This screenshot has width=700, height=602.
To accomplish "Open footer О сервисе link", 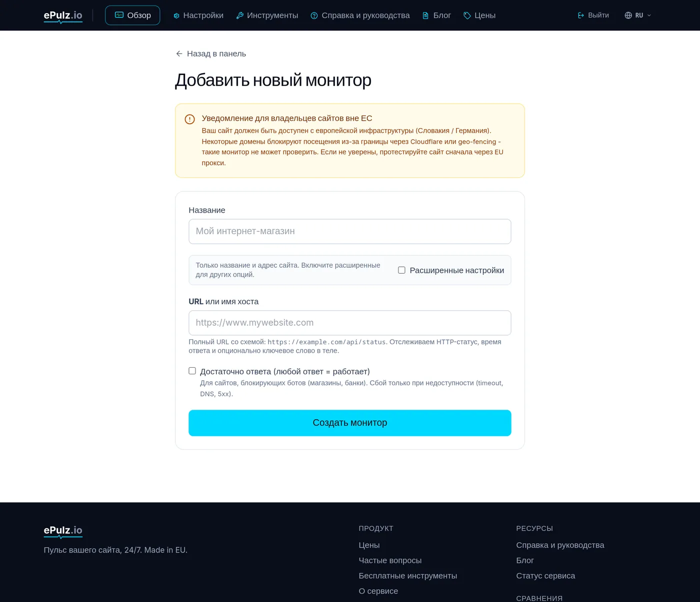I will (x=378, y=591).
